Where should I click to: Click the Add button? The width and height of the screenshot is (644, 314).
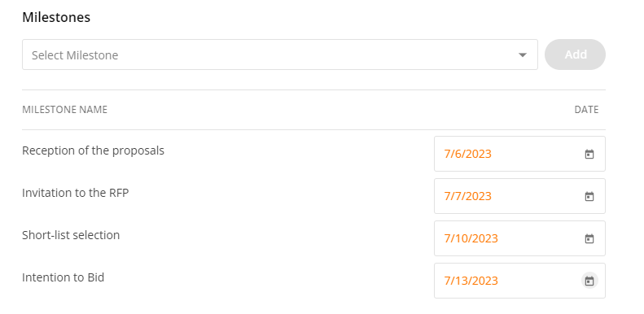pyautogui.click(x=575, y=55)
